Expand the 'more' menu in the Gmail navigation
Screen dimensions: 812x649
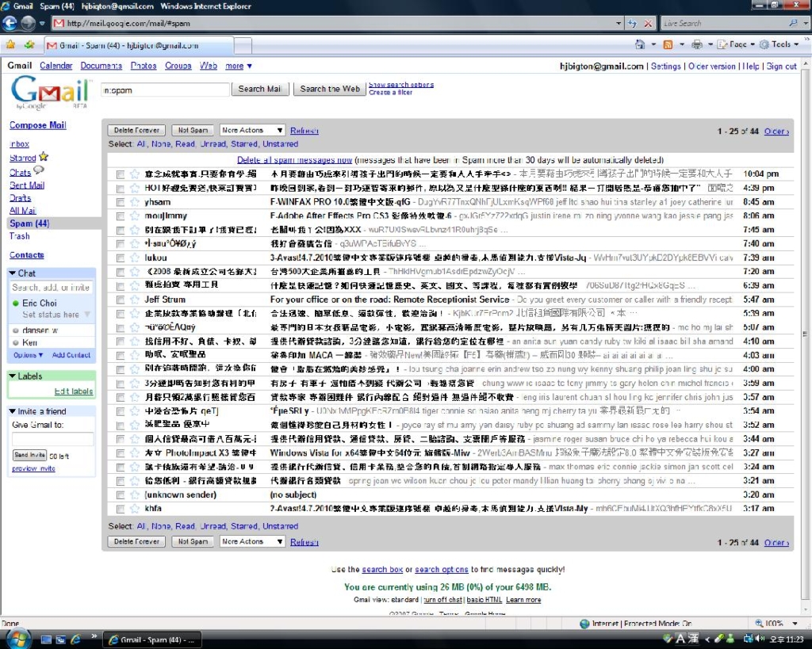point(238,66)
